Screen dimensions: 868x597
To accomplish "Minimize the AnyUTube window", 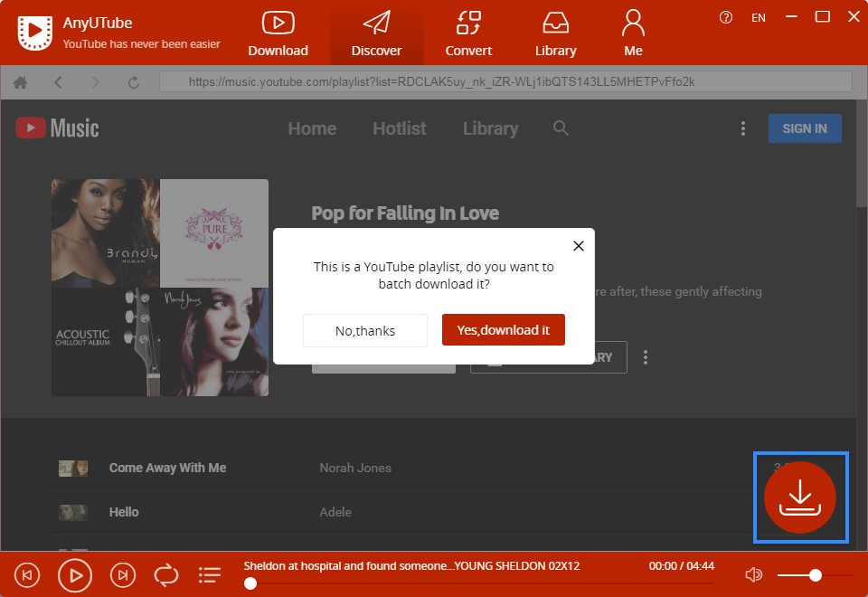I will tap(792, 17).
